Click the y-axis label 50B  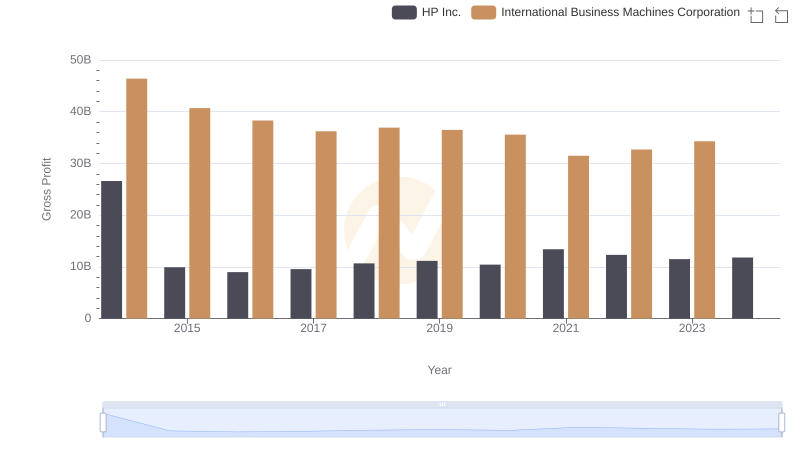pyautogui.click(x=81, y=60)
